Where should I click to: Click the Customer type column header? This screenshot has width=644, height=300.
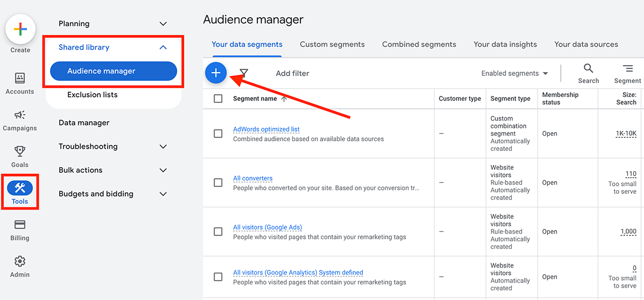(x=460, y=99)
